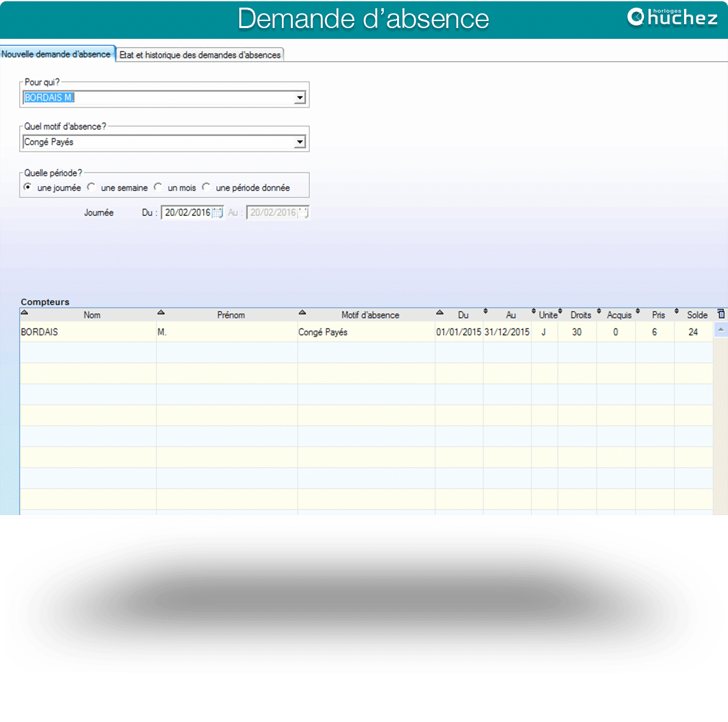This screenshot has width=728, height=722.
Task: Select the 'une semaine' period option
Action: 91,187
